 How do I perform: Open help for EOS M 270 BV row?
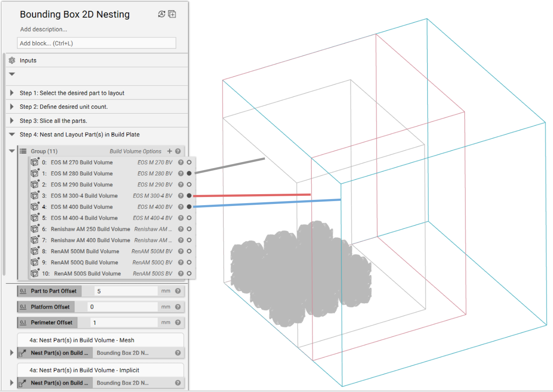coord(181,162)
